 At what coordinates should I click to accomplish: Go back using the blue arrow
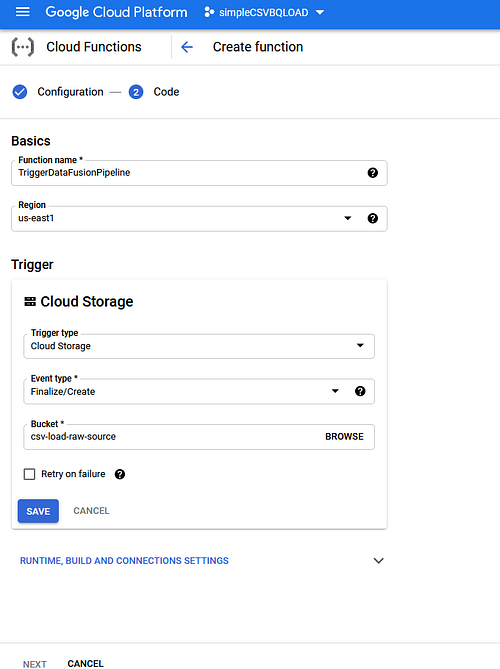tap(187, 47)
